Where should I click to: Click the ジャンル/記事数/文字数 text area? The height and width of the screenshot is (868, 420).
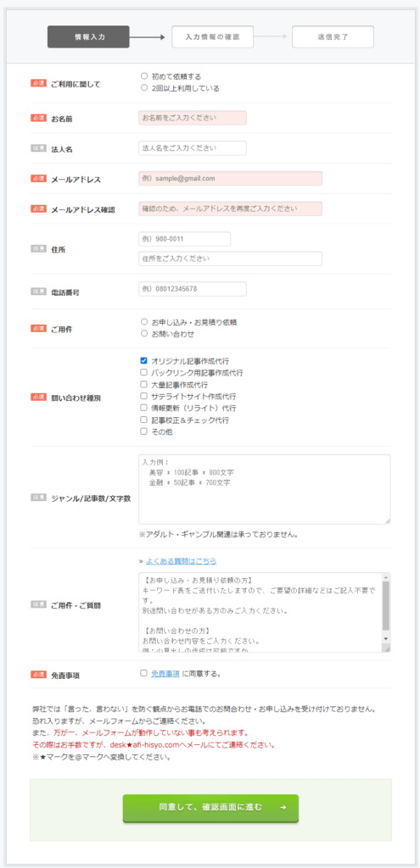(264, 489)
